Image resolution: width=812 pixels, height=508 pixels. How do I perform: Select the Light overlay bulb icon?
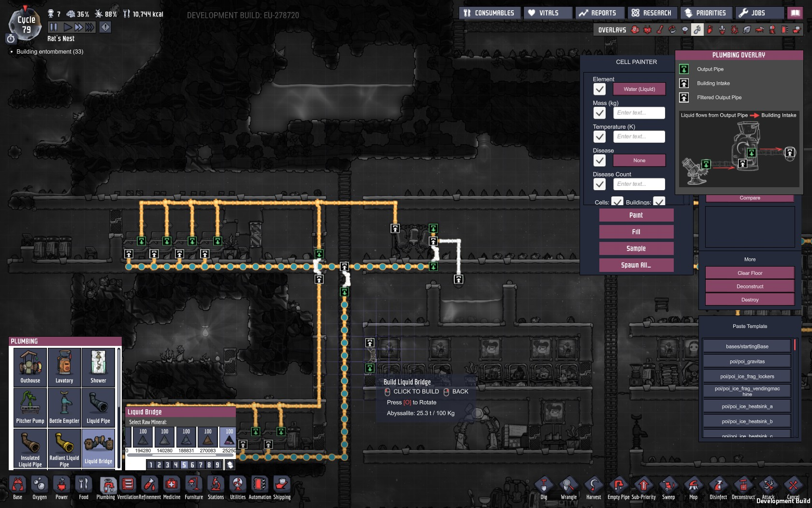coord(685,30)
